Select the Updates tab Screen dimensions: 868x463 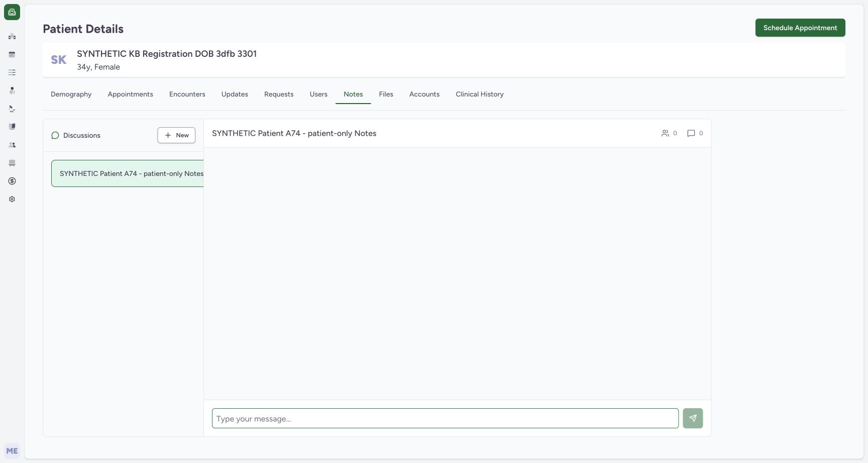pyautogui.click(x=235, y=94)
